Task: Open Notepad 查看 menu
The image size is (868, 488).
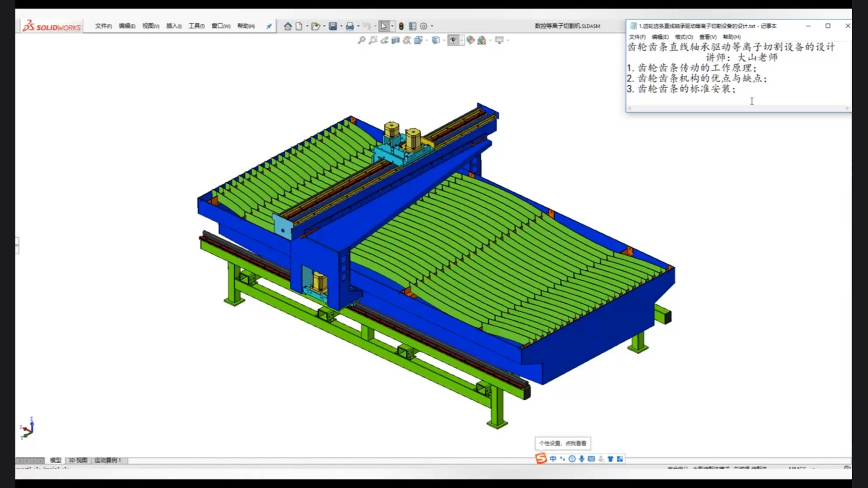Action: coord(708,37)
